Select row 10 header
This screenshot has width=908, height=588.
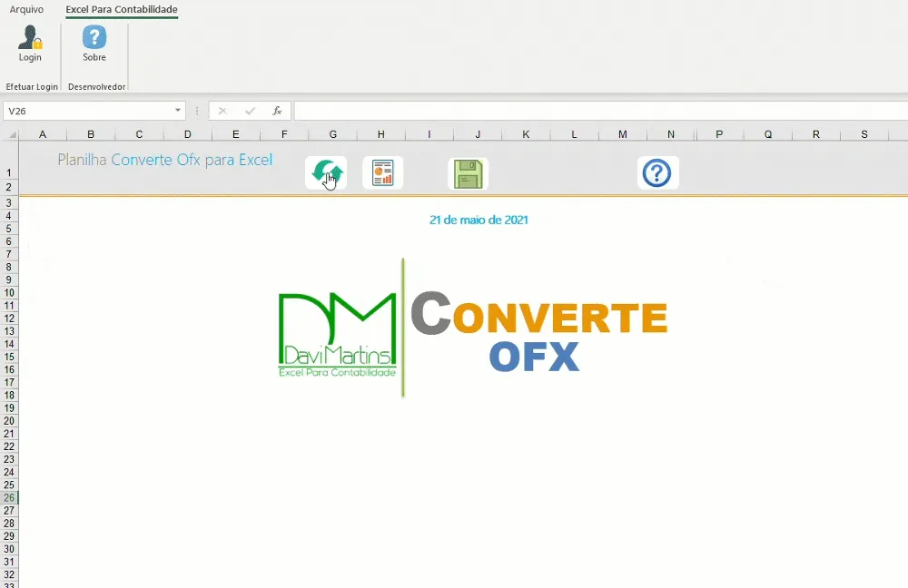click(9, 293)
